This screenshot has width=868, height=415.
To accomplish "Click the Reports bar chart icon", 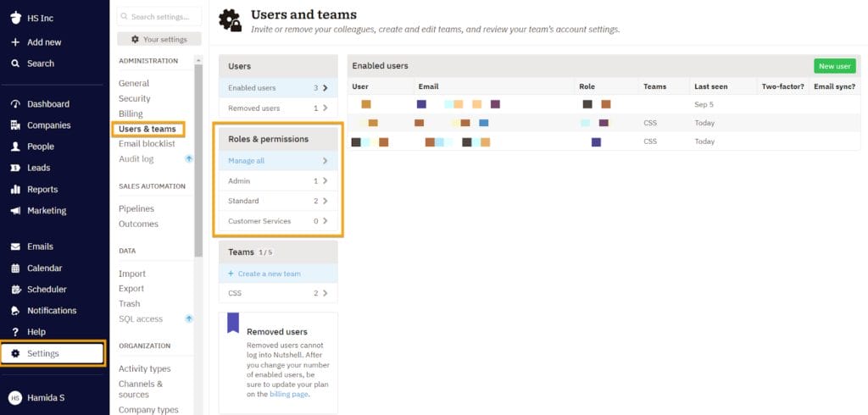I will click(x=15, y=190).
